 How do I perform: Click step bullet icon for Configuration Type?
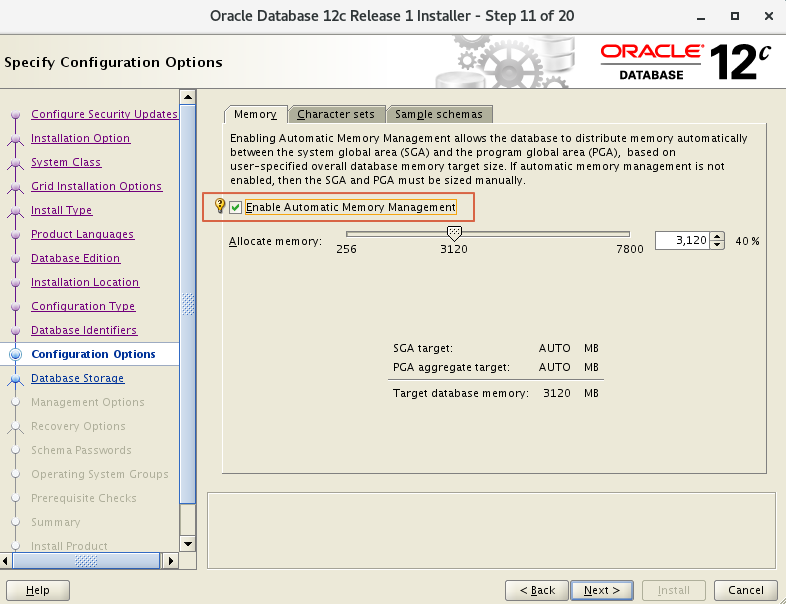(x=16, y=306)
